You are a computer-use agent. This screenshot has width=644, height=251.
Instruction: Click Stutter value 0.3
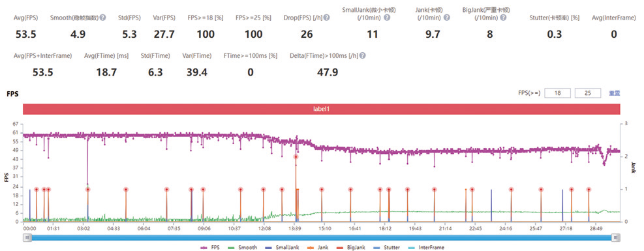[x=555, y=35]
